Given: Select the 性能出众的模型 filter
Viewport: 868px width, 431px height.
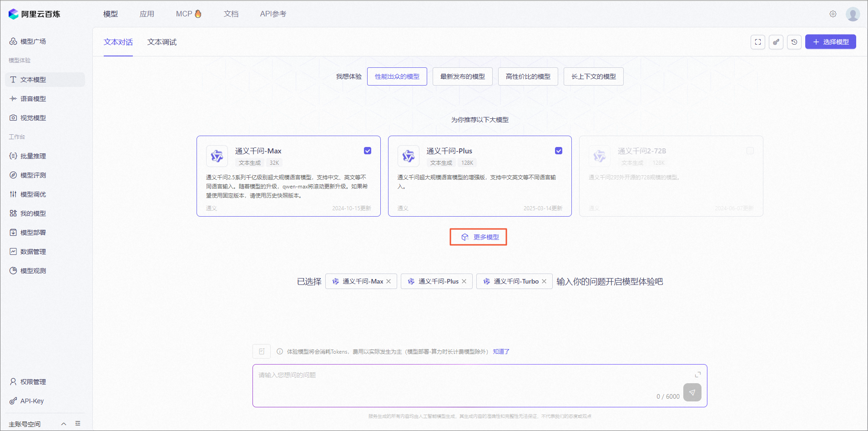Looking at the screenshot, I should coord(397,76).
